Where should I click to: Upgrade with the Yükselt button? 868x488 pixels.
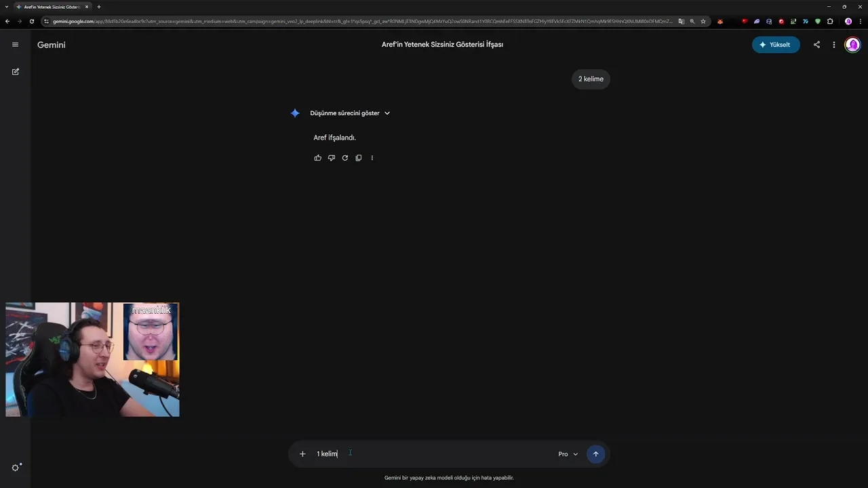tap(776, 45)
